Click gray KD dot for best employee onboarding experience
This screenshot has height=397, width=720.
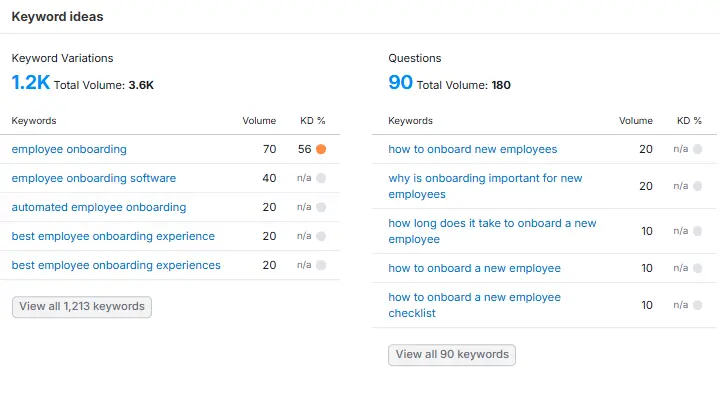321,236
